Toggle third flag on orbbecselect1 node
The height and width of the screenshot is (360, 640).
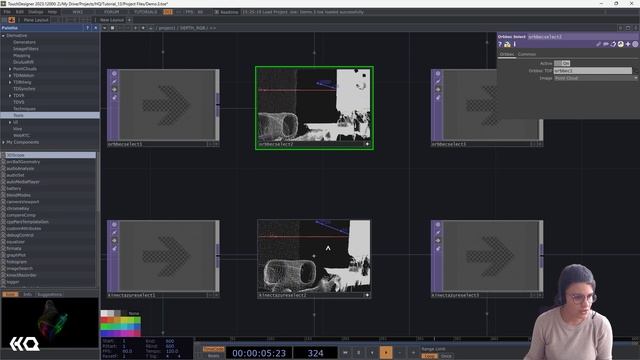(114, 89)
